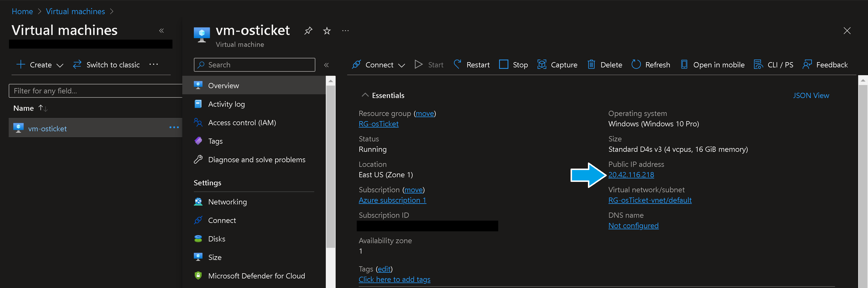Click the "Windows (Windows 10 Pro)" value

coord(653,124)
